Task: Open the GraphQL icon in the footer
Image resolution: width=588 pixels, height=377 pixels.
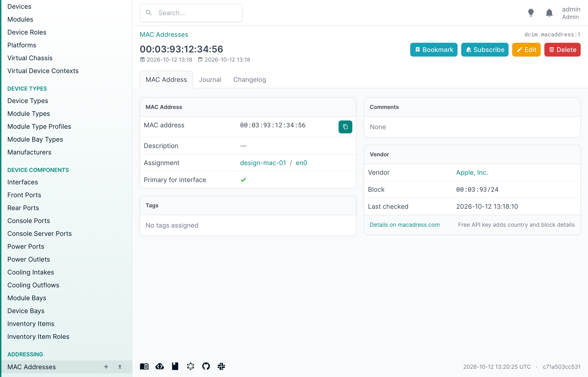Action: [191, 366]
